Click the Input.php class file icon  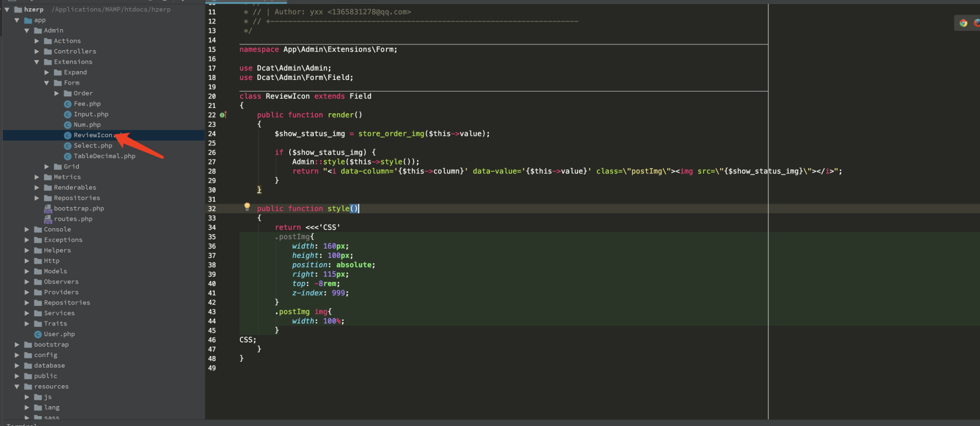pos(68,114)
